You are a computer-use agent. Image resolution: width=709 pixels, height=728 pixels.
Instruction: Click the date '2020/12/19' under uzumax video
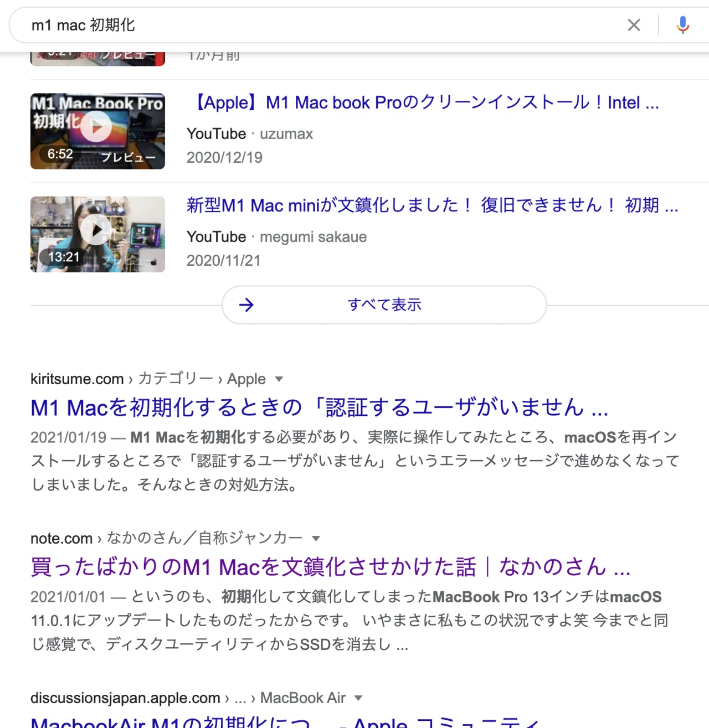[x=224, y=158]
